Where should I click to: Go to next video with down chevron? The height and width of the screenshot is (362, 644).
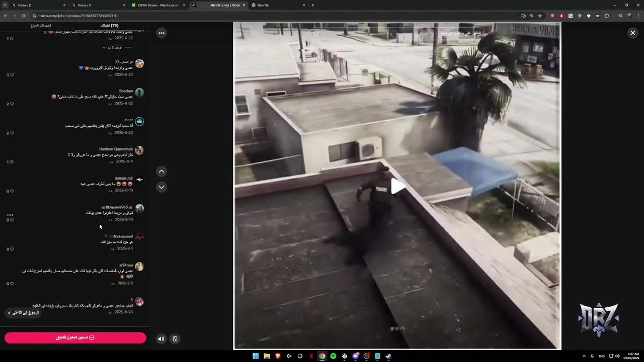click(x=161, y=187)
